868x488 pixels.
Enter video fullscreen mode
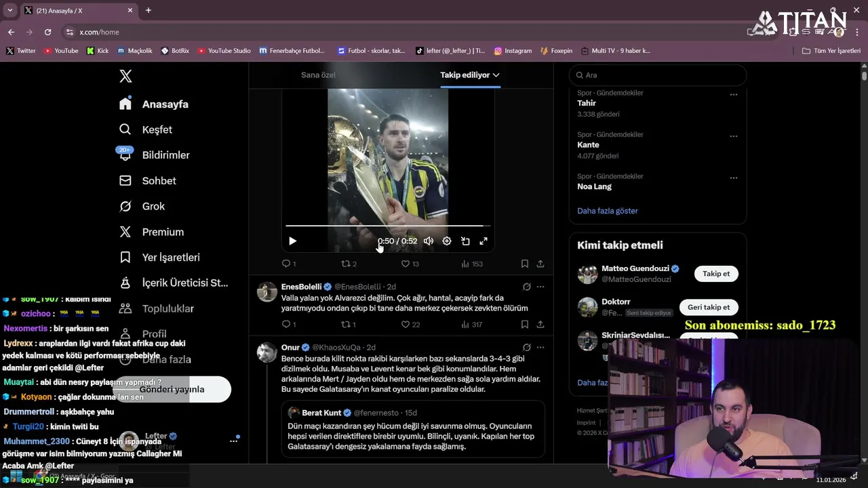coord(484,241)
